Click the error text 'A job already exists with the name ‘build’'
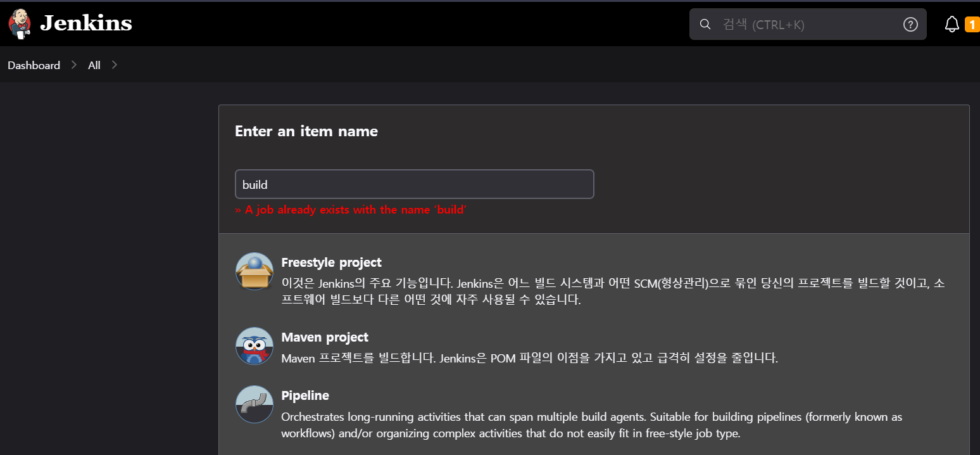Viewport: 980px width, 455px height. click(x=351, y=210)
